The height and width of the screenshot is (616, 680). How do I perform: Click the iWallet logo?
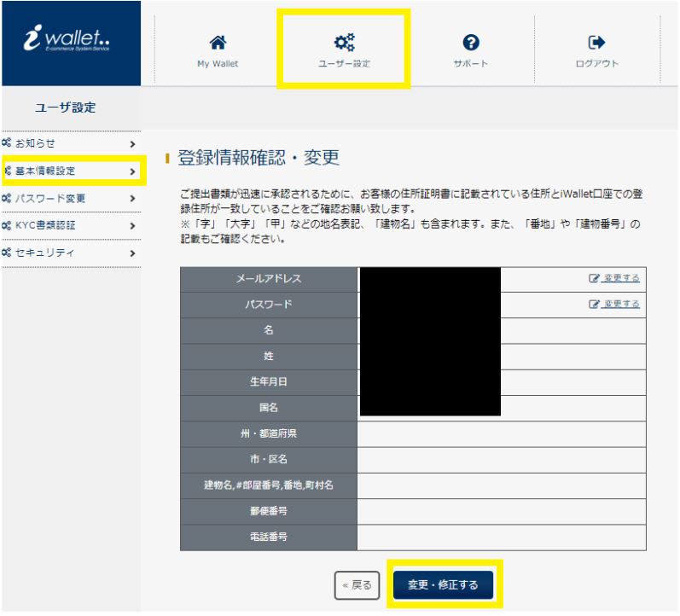pyautogui.click(x=67, y=38)
